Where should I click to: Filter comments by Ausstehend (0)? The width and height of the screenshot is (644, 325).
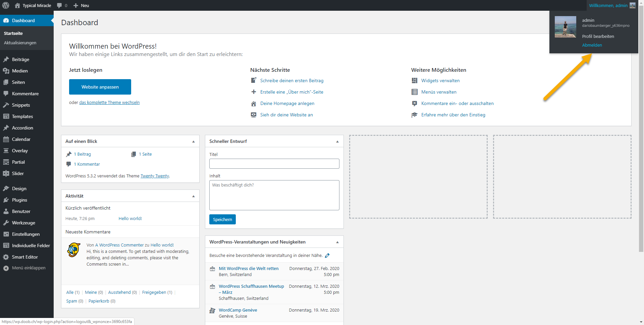[122, 292]
